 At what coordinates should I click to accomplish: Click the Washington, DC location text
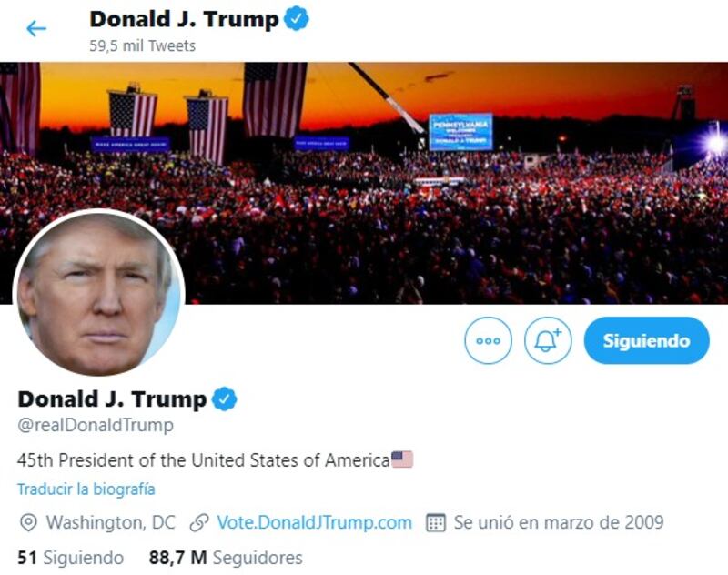coord(110,522)
